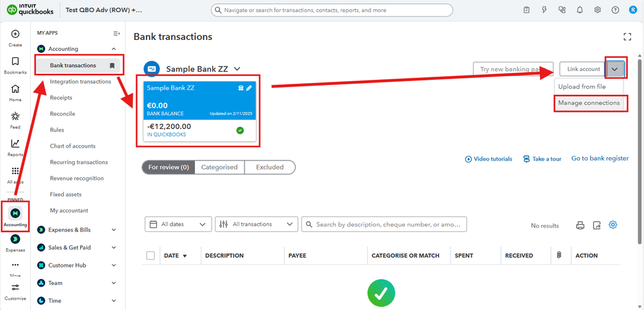Click the bank icon on Sample Bank card
The height and width of the screenshot is (310, 644).
pyautogui.click(x=241, y=88)
